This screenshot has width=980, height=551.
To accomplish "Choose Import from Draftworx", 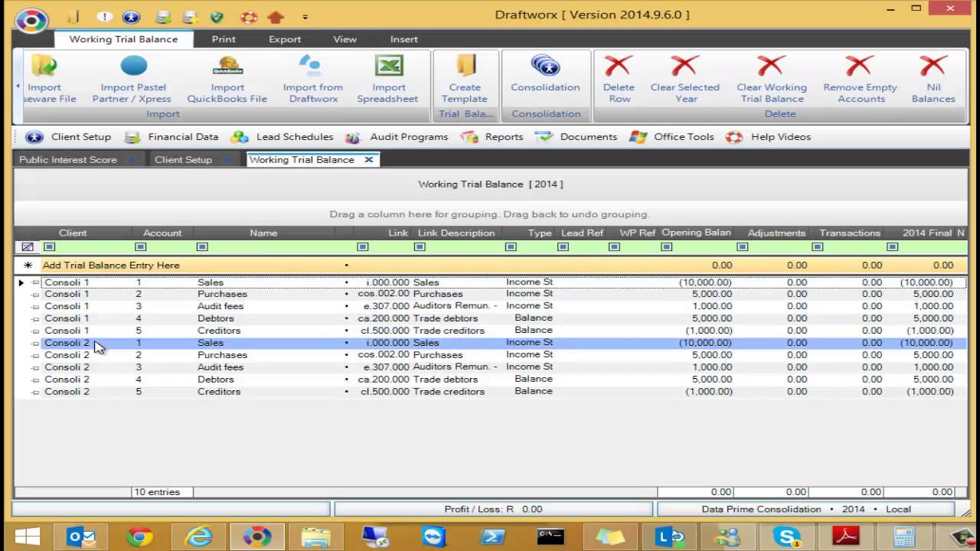I will pos(312,79).
